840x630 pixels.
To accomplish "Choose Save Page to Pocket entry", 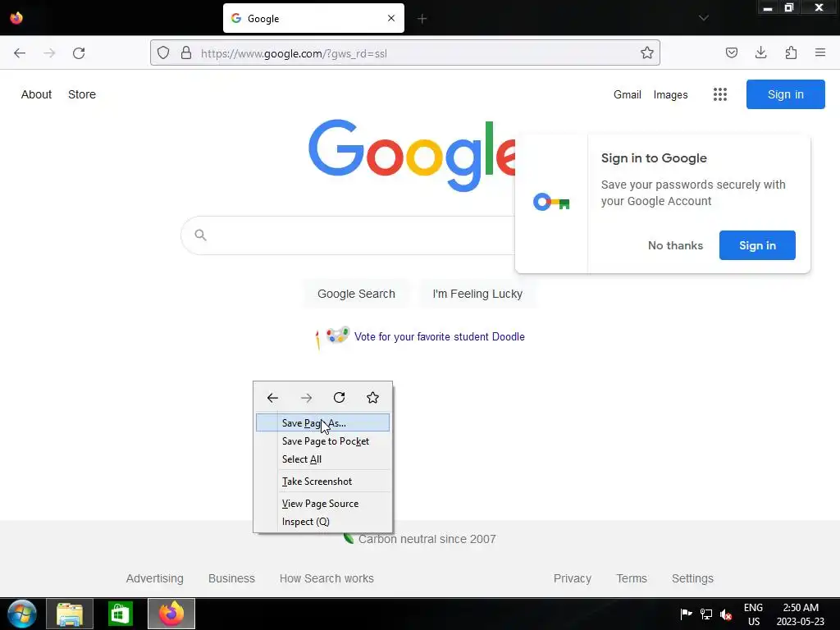I will [322, 441].
